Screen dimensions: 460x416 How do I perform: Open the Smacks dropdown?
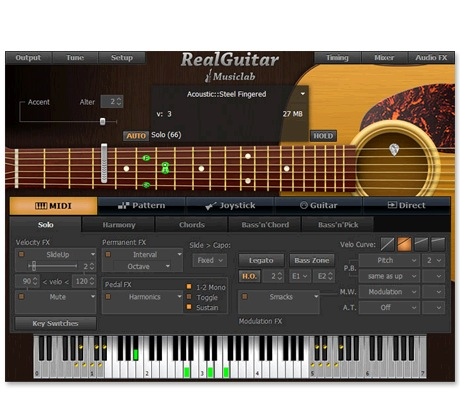(316, 296)
